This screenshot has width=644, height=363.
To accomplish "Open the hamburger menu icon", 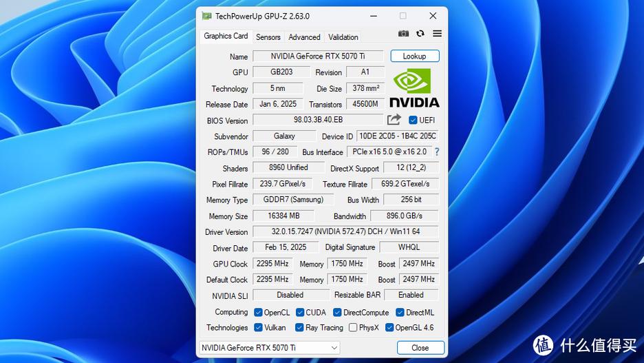I will pos(437,34).
